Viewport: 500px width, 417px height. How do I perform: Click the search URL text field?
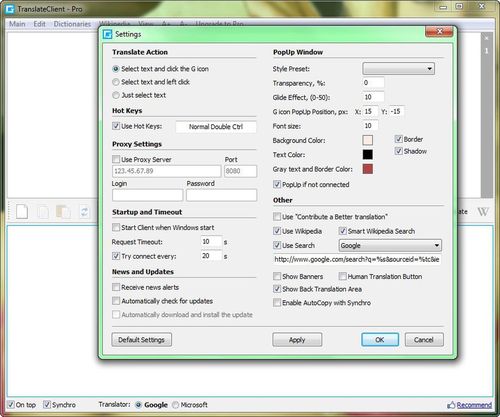point(357,260)
